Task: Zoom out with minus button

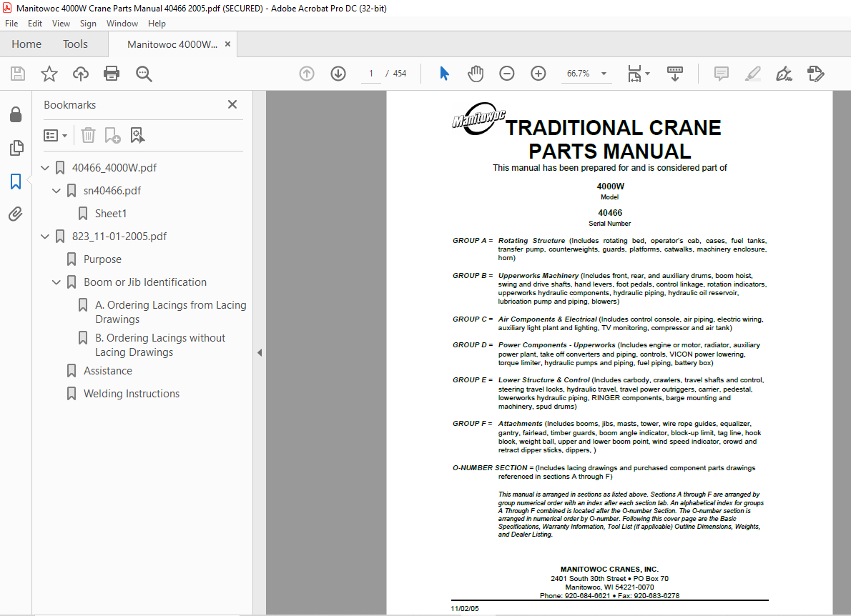Action: pyautogui.click(x=507, y=74)
